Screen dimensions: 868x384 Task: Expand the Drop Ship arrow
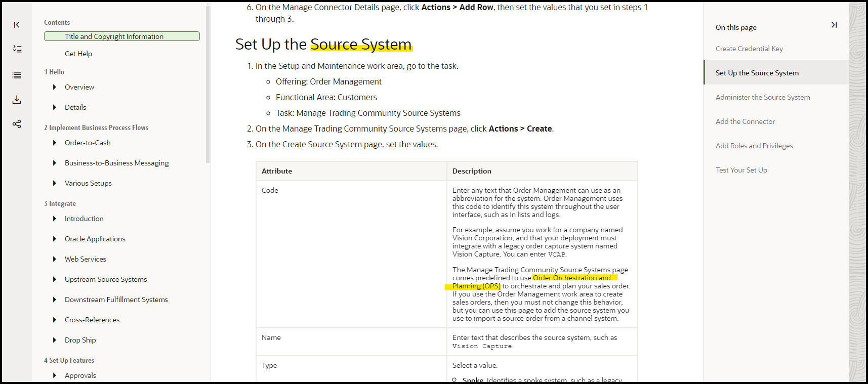[55, 340]
